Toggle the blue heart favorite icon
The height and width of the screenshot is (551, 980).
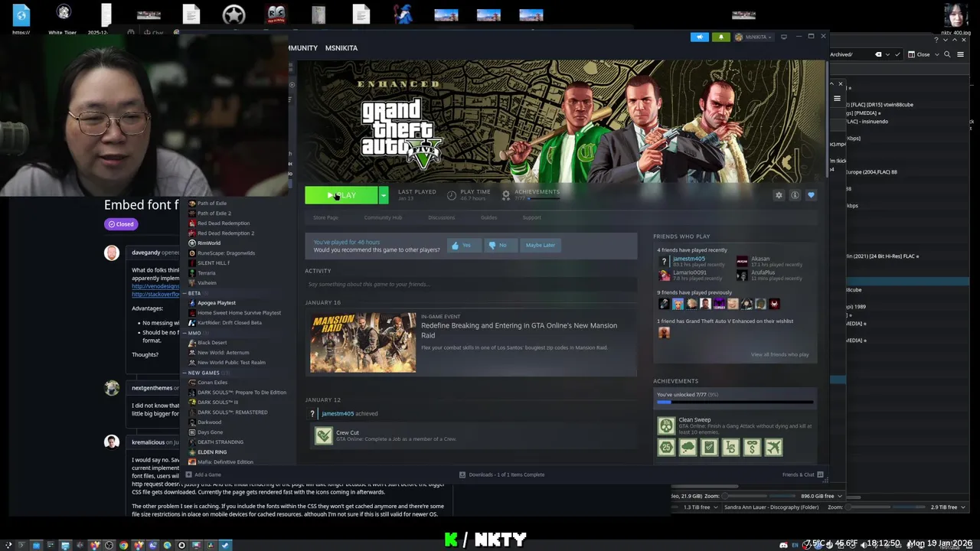pos(811,195)
